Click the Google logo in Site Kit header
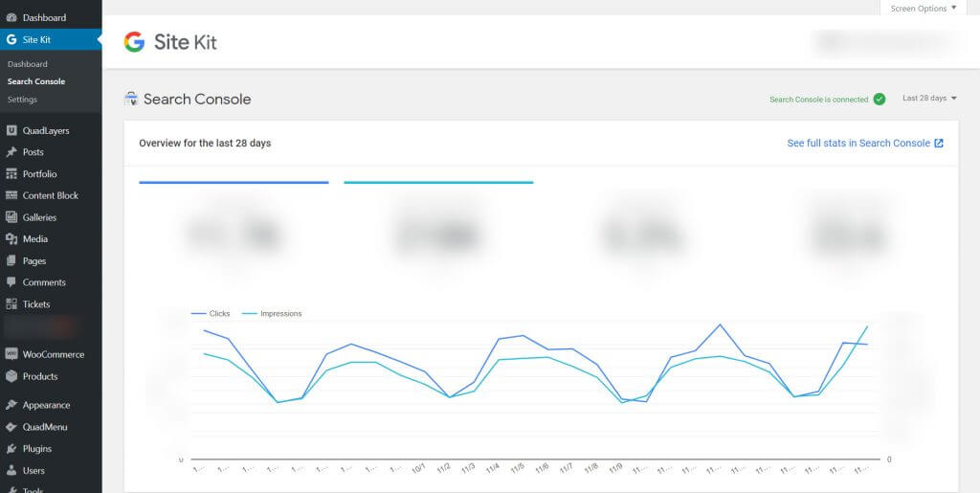The width and height of the screenshot is (980, 493). pyautogui.click(x=134, y=42)
